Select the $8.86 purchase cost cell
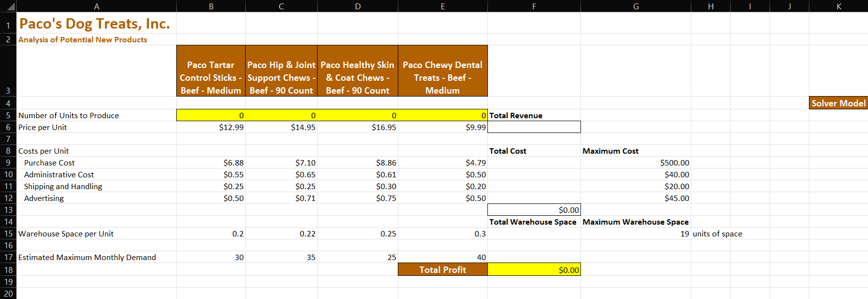This screenshot has width=868, height=299. point(357,163)
